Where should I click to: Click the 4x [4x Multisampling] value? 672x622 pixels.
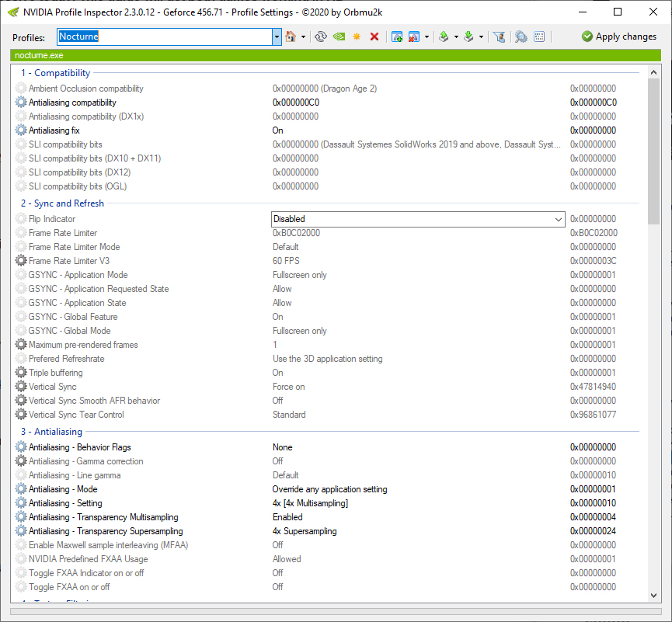tap(310, 503)
